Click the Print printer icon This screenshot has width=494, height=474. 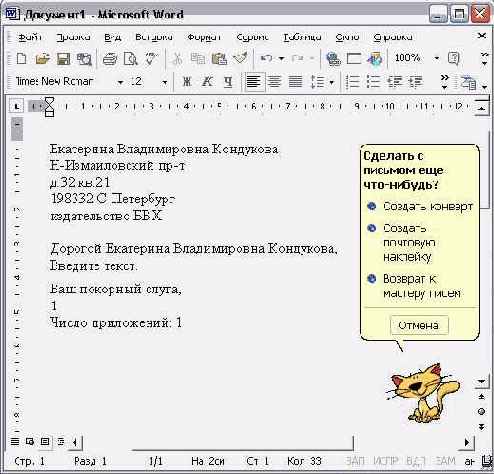110,59
